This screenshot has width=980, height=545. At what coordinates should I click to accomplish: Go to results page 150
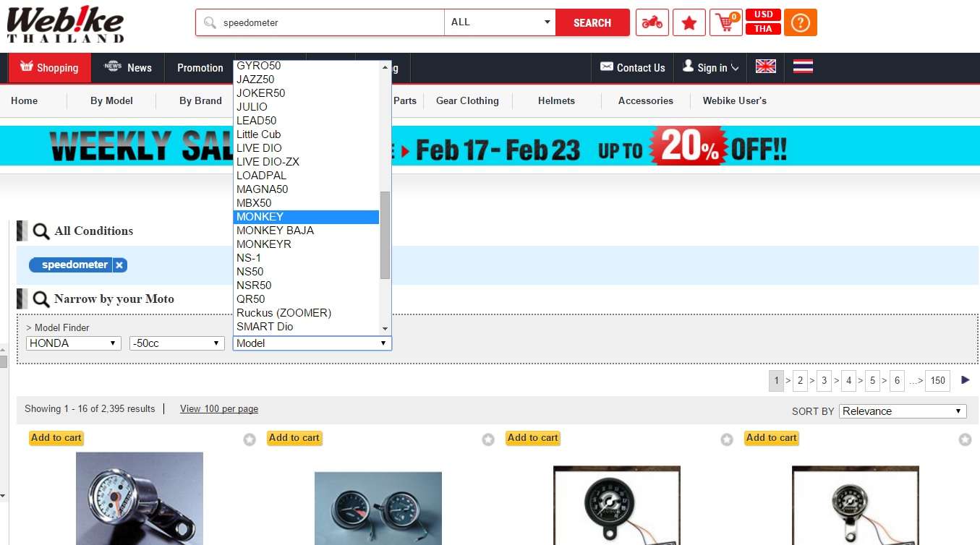pyautogui.click(x=938, y=380)
